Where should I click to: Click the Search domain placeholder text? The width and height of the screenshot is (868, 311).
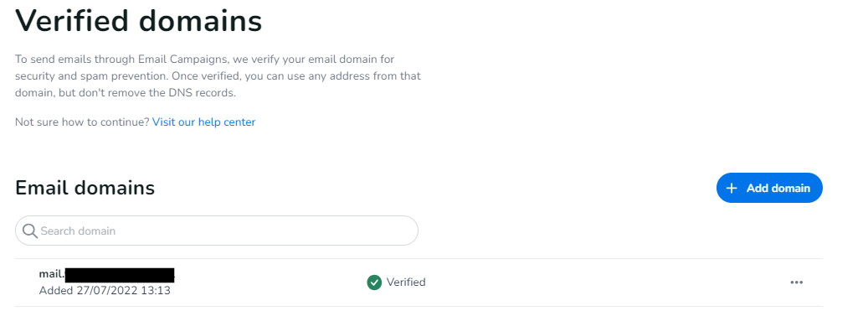pyautogui.click(x=78, y=231)
